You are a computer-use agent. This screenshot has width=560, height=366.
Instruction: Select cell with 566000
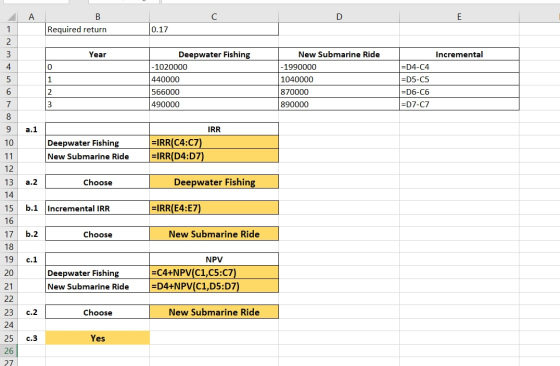214,92
